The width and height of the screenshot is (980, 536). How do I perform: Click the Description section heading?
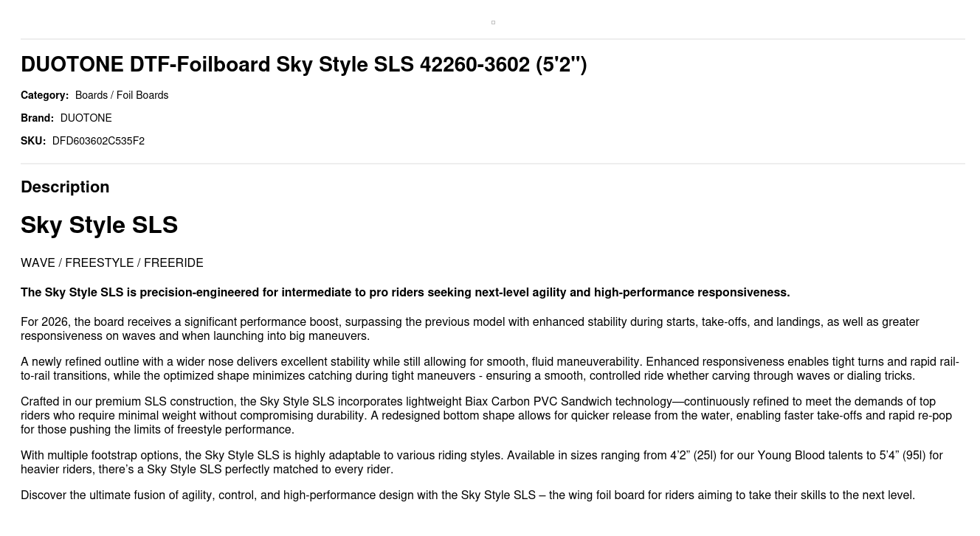click(65, 187)
